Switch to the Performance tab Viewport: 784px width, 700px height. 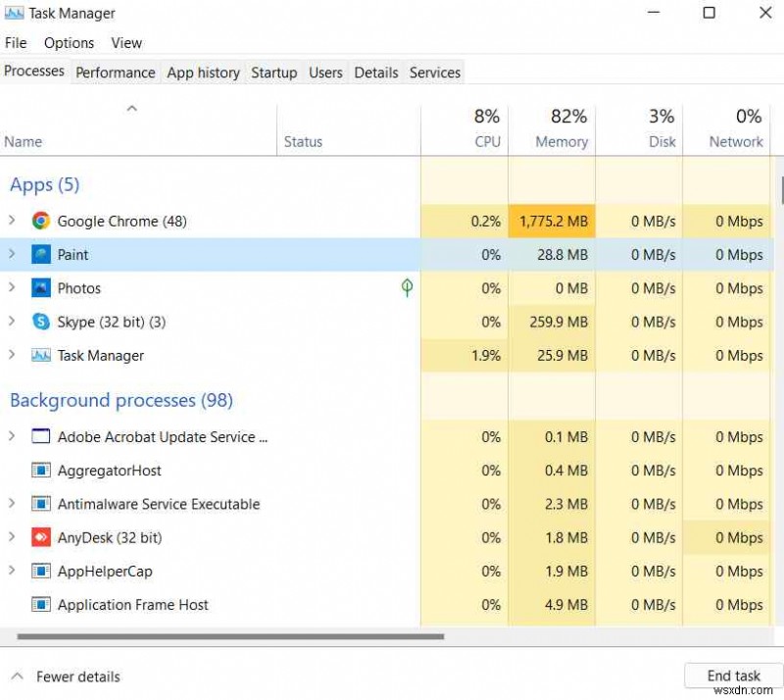115,73
